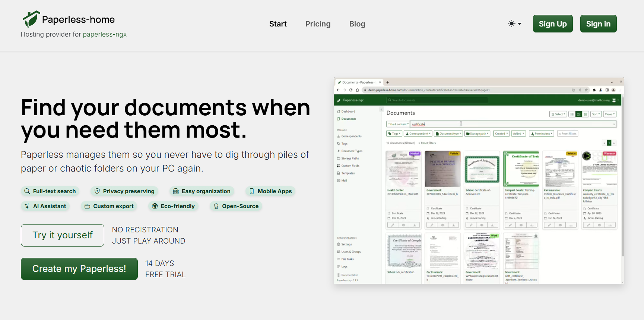The height and width of the screenshot is (320, 644).
Task: Switch demo documents to list view
Action: 572,114
